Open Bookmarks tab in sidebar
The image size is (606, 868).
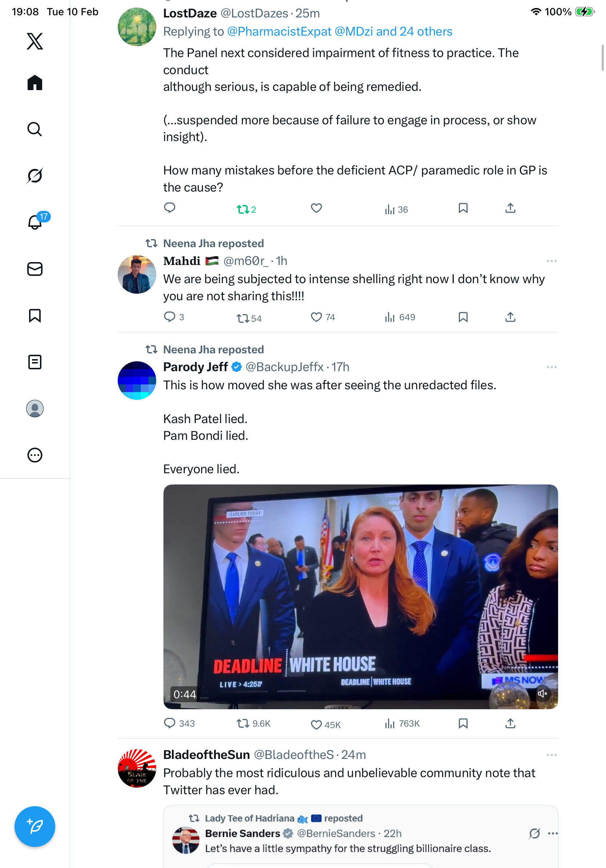35,316
